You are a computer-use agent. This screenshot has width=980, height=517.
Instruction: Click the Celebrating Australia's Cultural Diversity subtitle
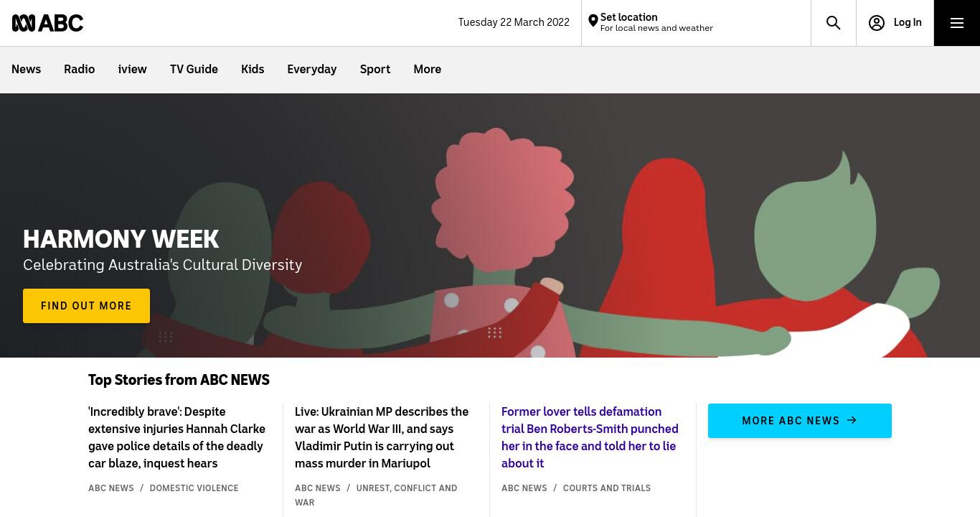point(163,265)
